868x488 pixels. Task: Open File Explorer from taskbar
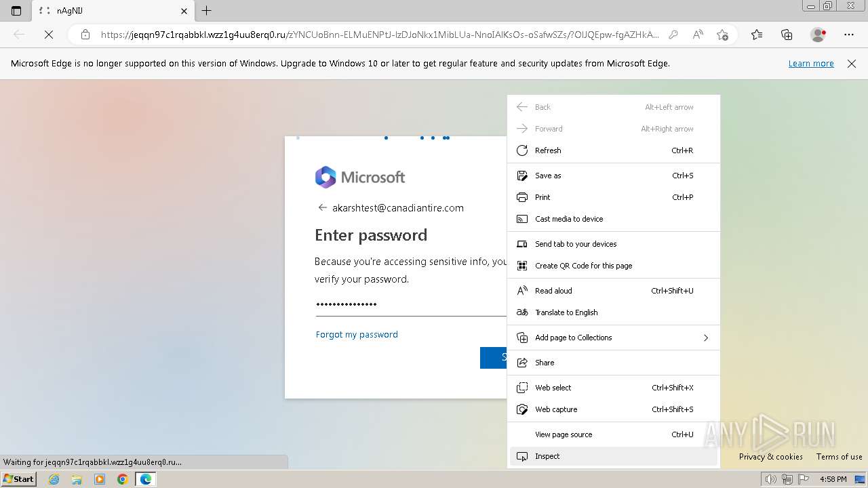(77, 479)
